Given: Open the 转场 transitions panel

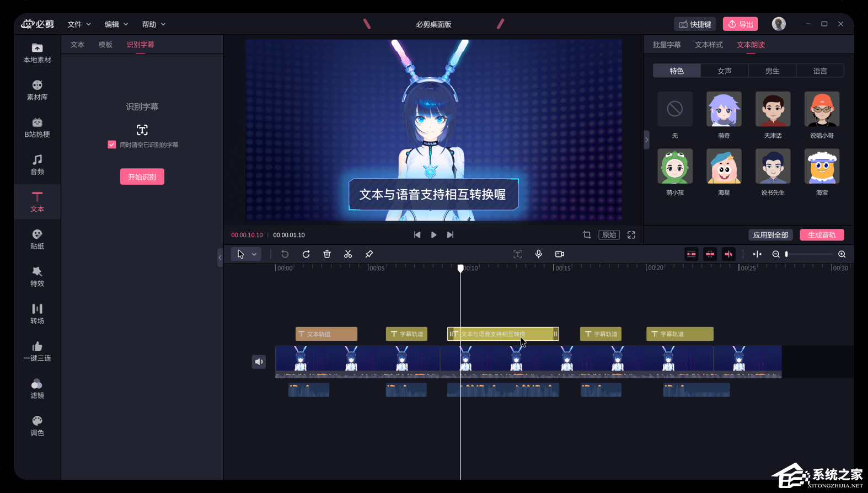Looking at the screenshot, I should tap(37, 314).
